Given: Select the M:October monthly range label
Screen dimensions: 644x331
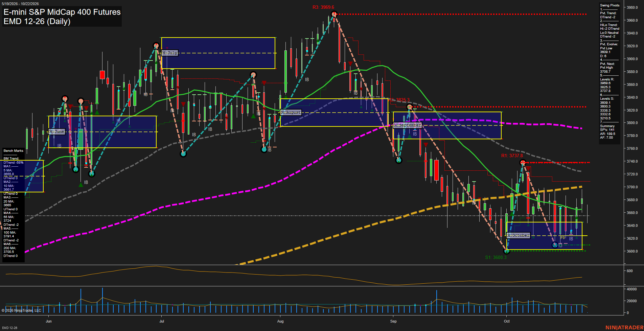Looking at the screenshot, I should (519, 235).
